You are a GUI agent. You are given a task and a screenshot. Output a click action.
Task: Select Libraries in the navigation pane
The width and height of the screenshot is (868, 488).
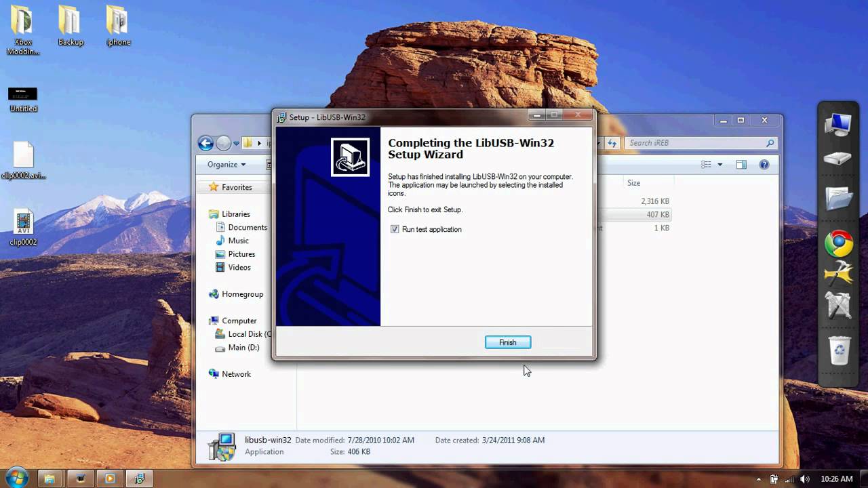point(229,214)
